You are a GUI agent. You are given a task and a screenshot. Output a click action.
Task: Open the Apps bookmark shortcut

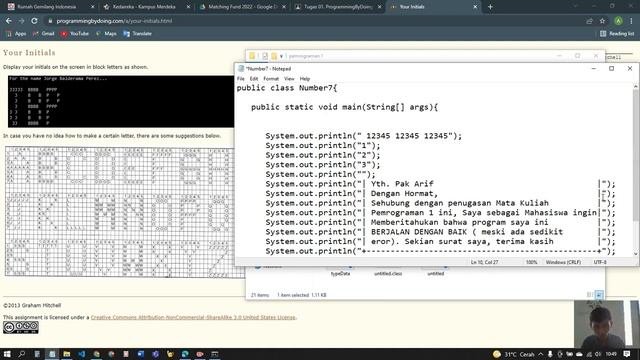click(x=16, y=34)
